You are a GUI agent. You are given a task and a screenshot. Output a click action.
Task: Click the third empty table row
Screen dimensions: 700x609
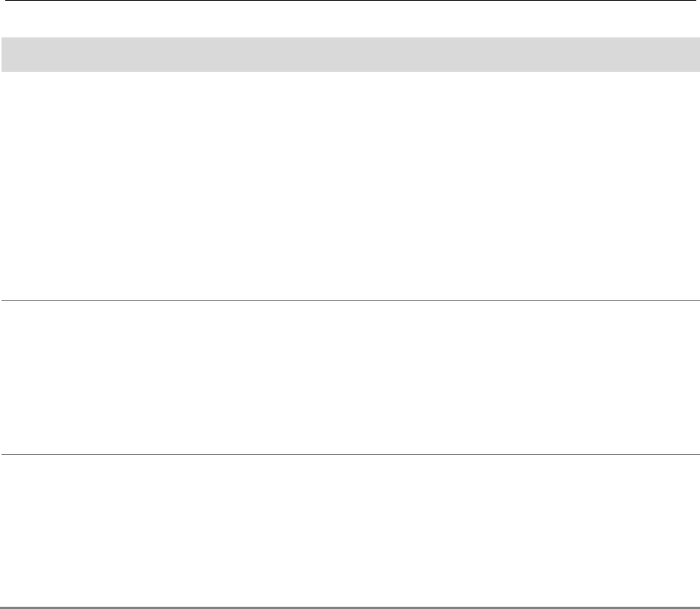pos(350,530)
